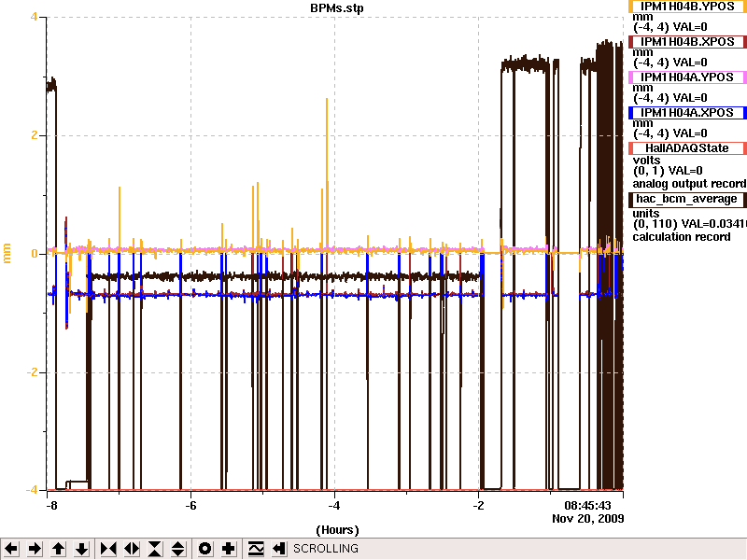This screenshot has width=747, height=560.
Task: Select the HallADAQState curve legend
Action: (687, 148)
